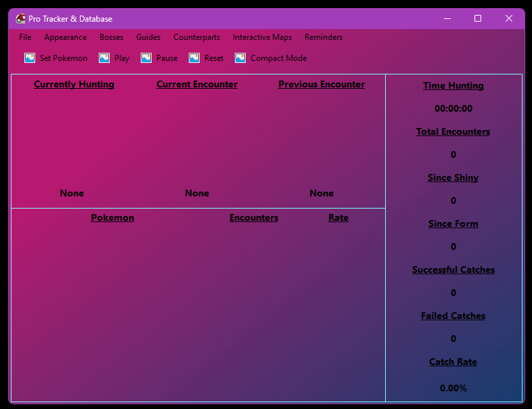Click the 0 value under Successful Catches
This screenshot has height=409, width=532.
click(453, 293)
